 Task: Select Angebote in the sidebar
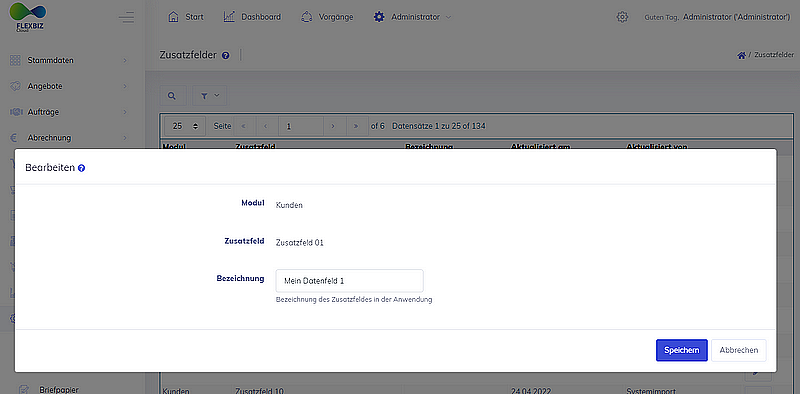click(x=45, y=86)
